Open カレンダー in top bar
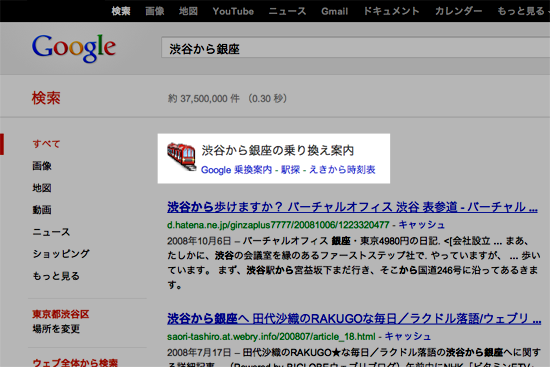The height and width of the screenshot is (367, 550). (458, 11)
